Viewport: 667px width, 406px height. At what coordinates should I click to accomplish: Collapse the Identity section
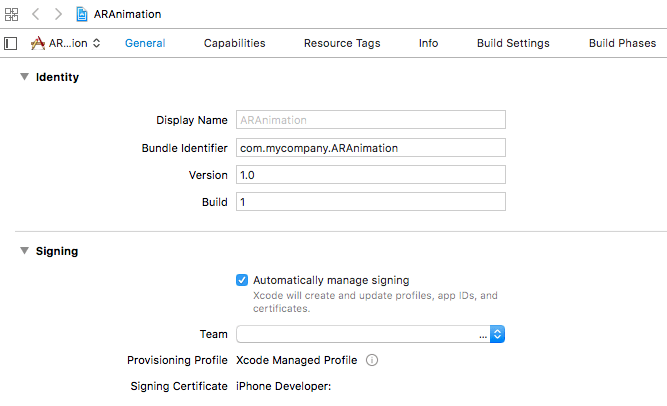tap(24, 77)
